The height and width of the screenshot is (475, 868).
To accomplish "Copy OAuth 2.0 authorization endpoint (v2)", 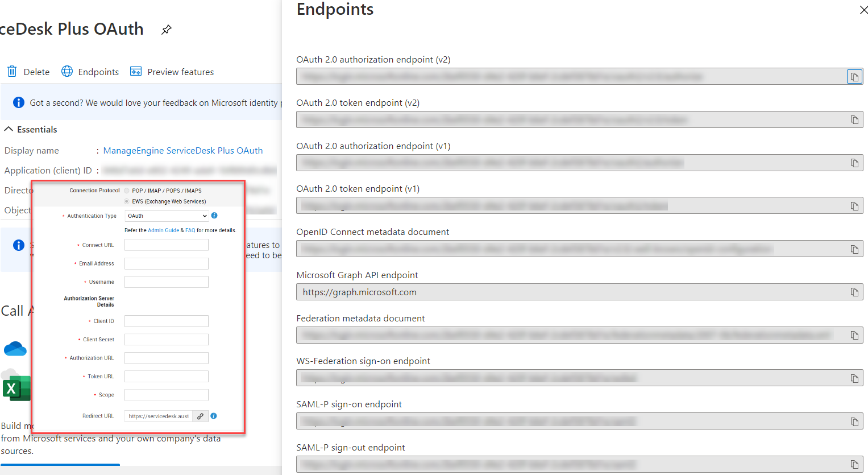I will click(x=854, y=77).
